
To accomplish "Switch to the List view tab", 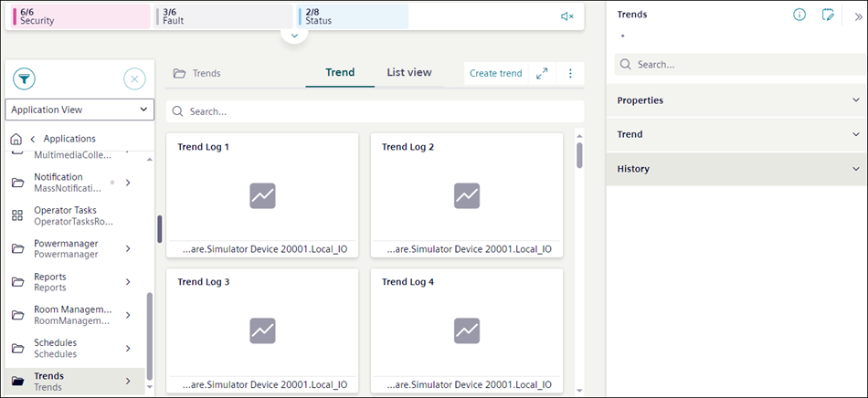I will point(408,72).
